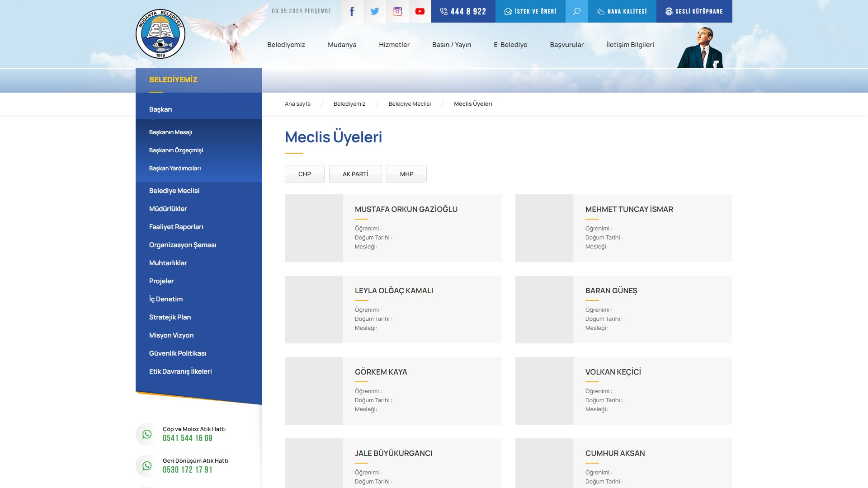Image resolution: width=868 pixels, height=488 pixels.
Task: Open the Twitter profile icon
Action: [x=375, y=11]
